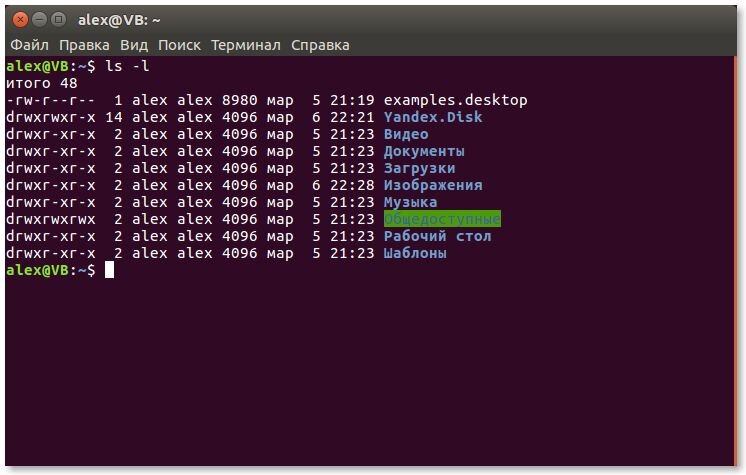This screenshot has width=746, height=475.
Task: Click the drwxrwxr-x permissions of Yandex.Disk
Action: (50, 117)
